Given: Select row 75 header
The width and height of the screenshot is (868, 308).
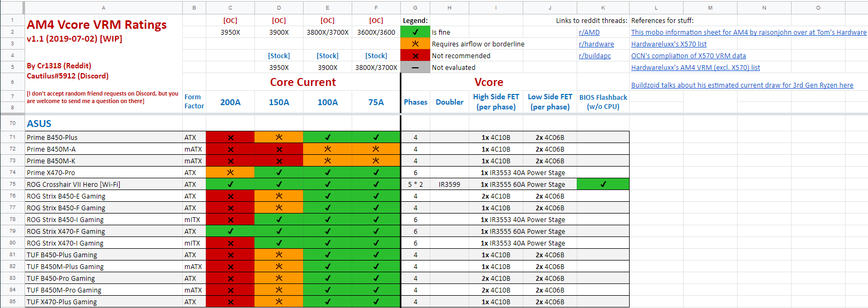Looking at the screenshot, I should click(x=12, y=184).
